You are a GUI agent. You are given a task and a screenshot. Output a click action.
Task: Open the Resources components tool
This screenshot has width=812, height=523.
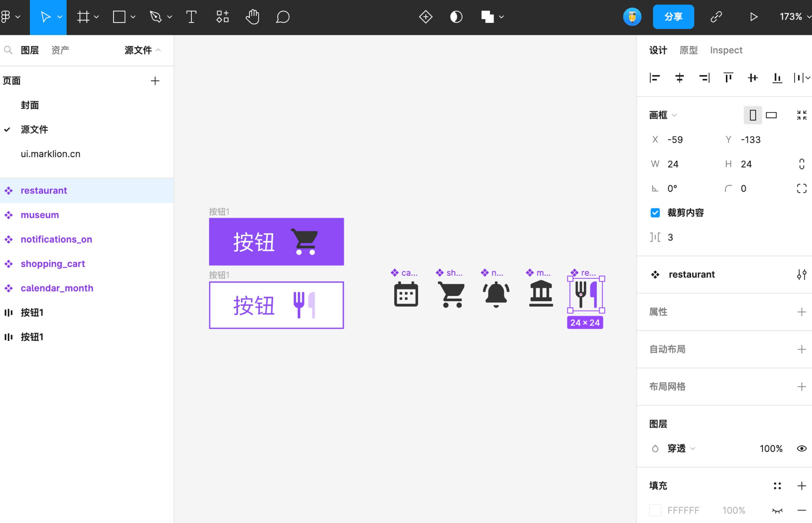click(x=222, y=17)
